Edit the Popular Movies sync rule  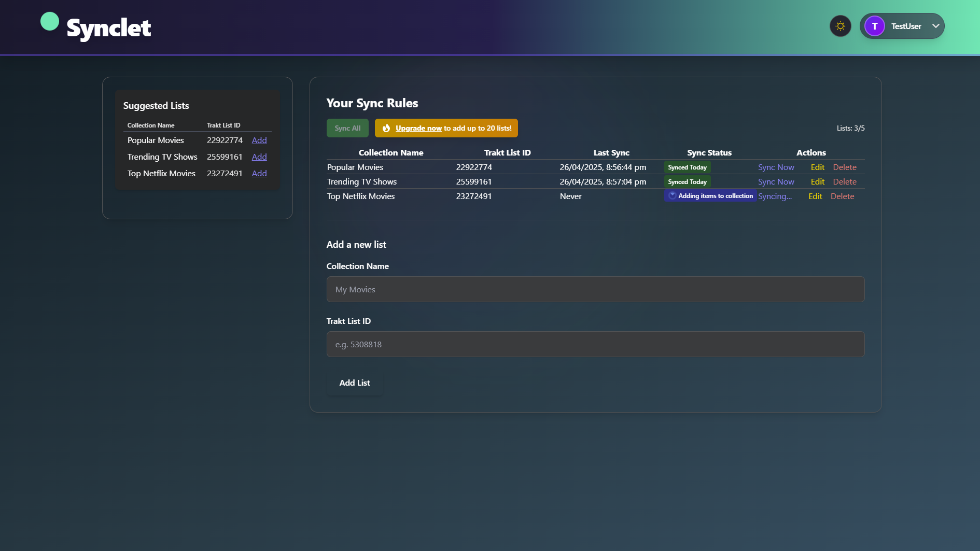pos(818,167)
